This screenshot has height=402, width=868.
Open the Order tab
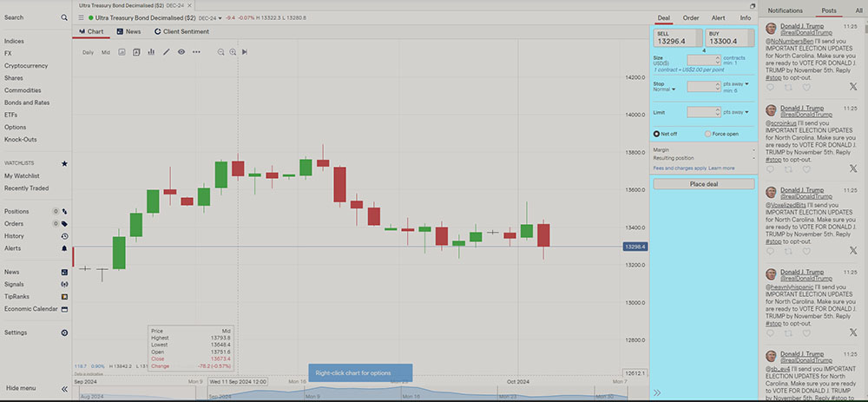691,17
